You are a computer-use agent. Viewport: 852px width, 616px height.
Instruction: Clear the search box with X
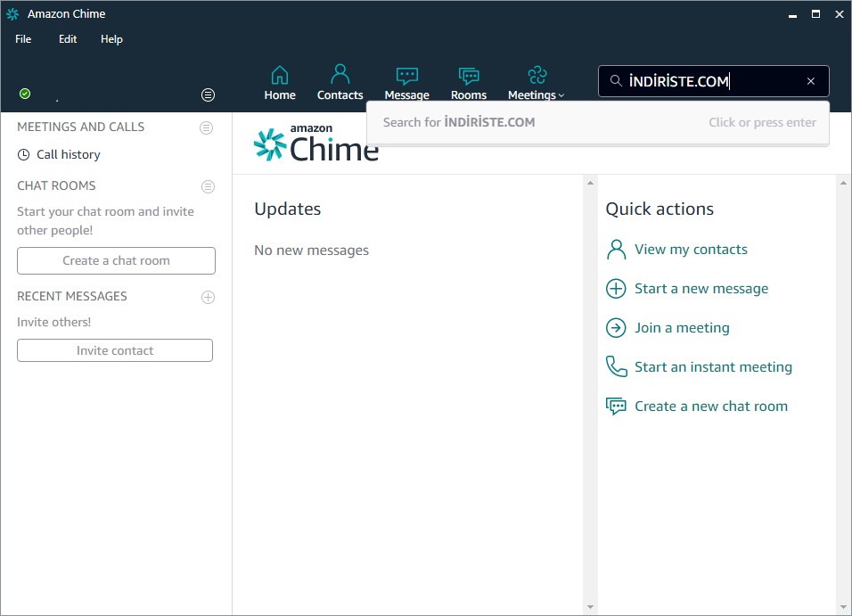tap(811, 81)
